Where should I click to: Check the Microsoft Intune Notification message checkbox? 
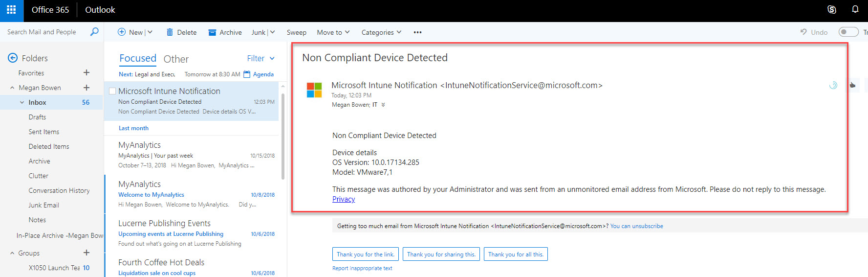coord(112,91)
